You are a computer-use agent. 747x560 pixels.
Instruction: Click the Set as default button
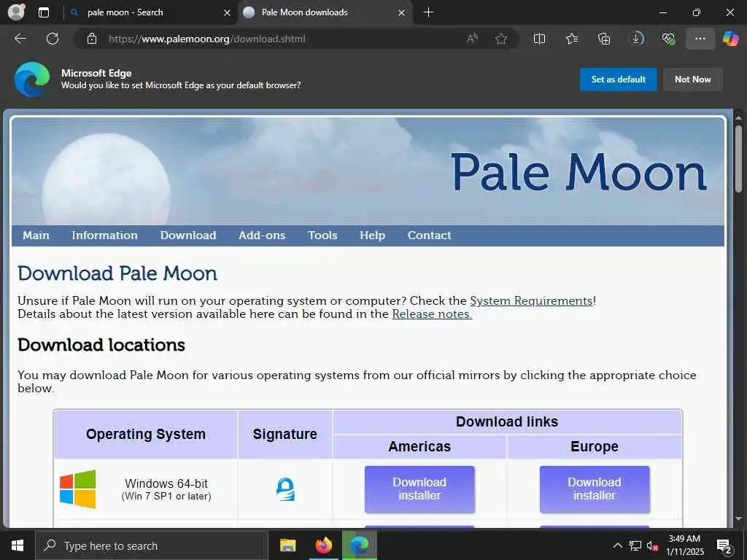[618, 79]
